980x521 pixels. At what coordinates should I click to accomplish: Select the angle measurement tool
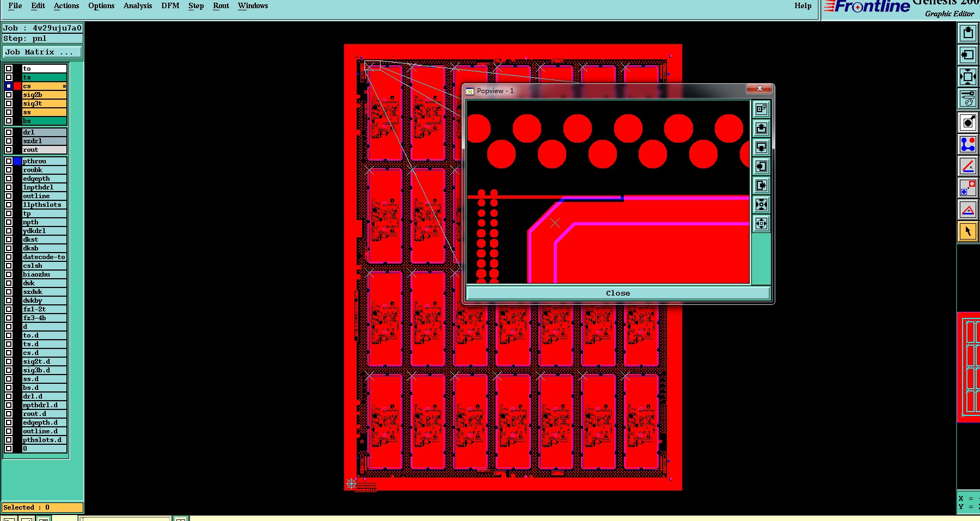[x=968, y=166]
